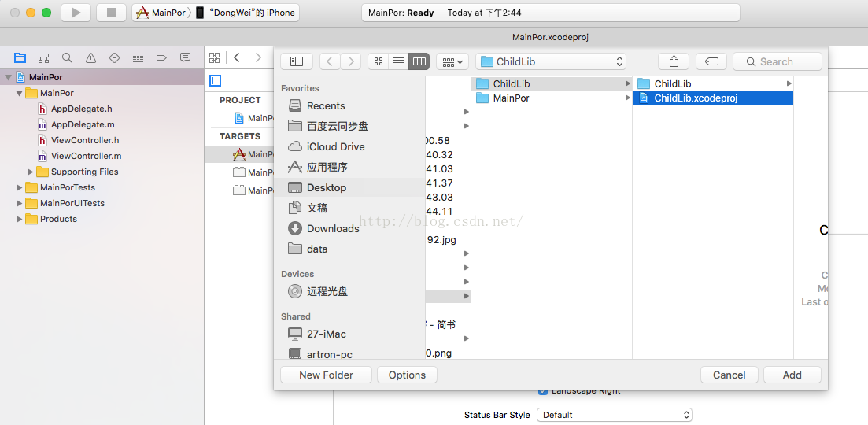This screenshot has height=425, width=868.
Task: Switch file dialog to list view
Action: (398, 61)
